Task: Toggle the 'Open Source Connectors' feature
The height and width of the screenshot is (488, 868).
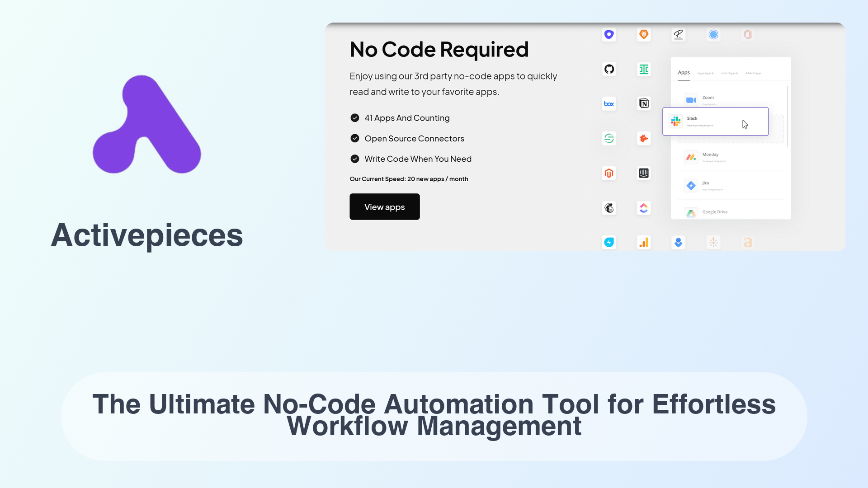Action: pyautogui.click(x=355, y=138)
